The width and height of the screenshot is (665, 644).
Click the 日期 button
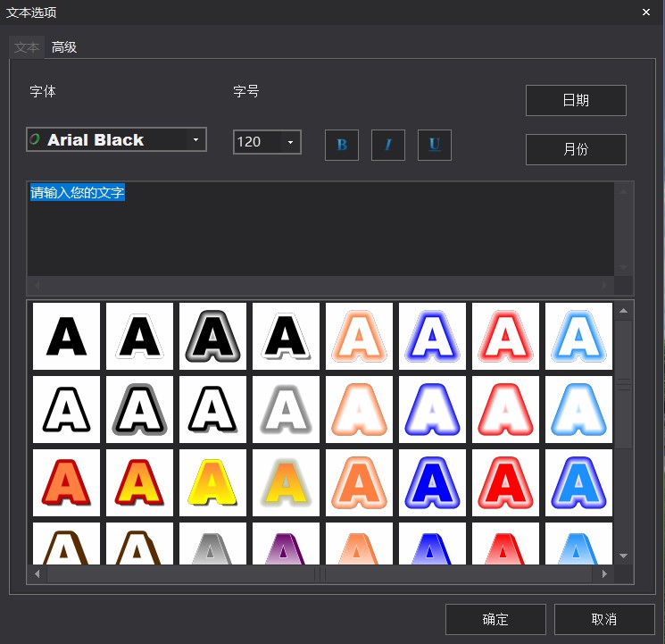(576, 100)
